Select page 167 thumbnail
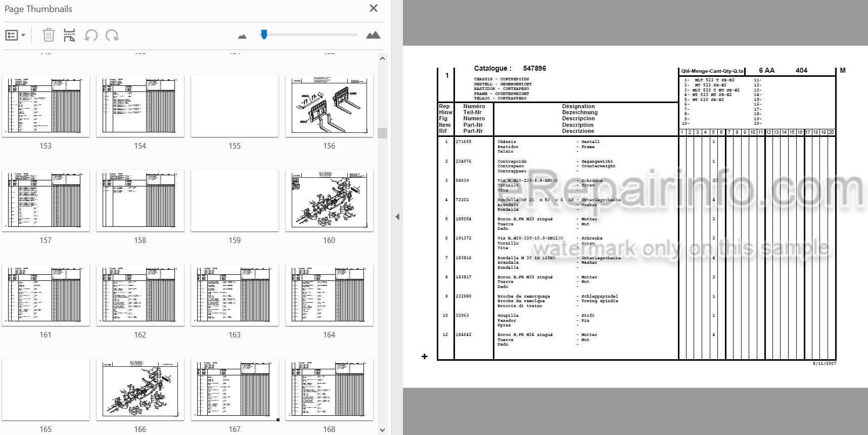This screenshot has height=435, width=868. pos(235,389)
